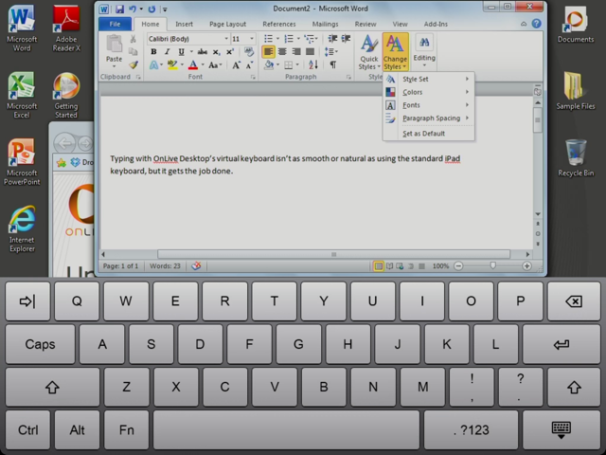Click the font color red A swatch
Viewport: 606px width, 455px height.
[x=193, y=65]
